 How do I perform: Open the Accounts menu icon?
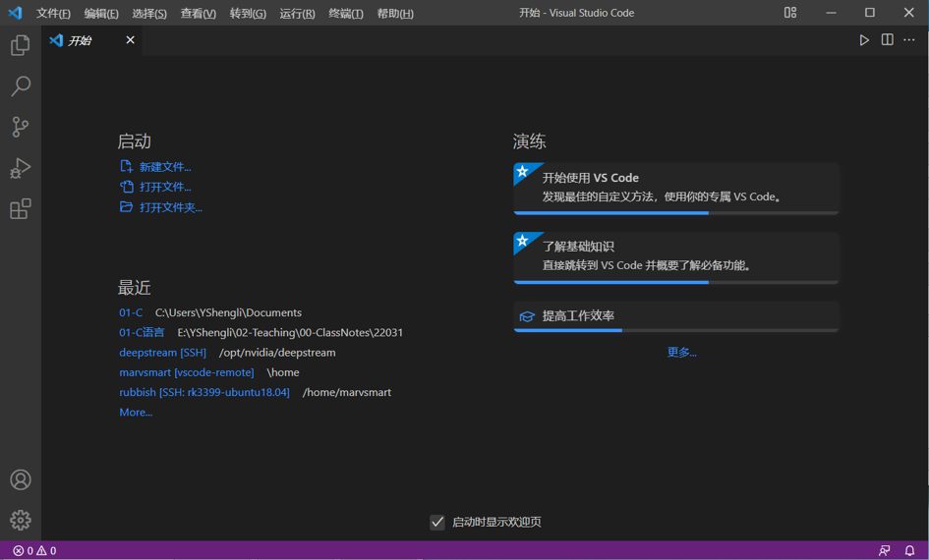tap(20, 479)
